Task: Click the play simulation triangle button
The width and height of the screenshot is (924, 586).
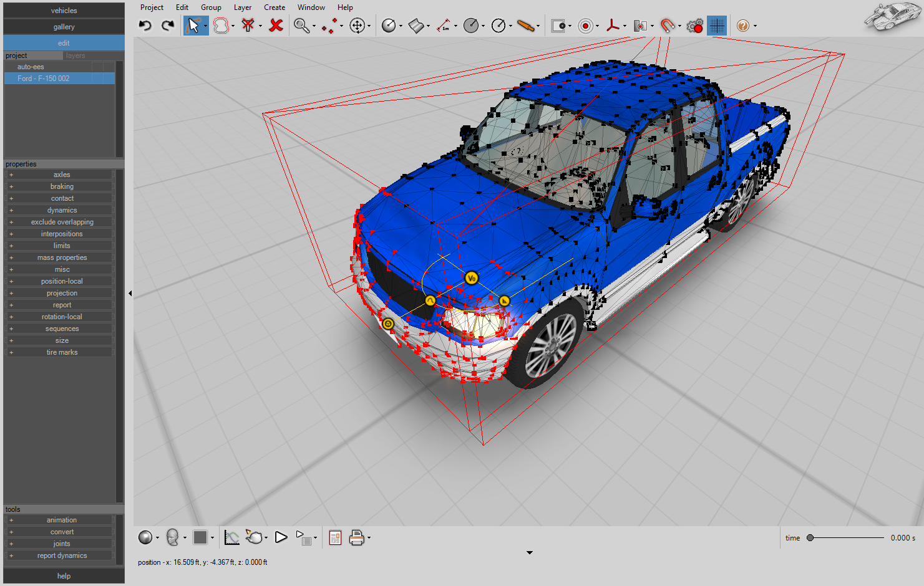Action: pos(281,537)
